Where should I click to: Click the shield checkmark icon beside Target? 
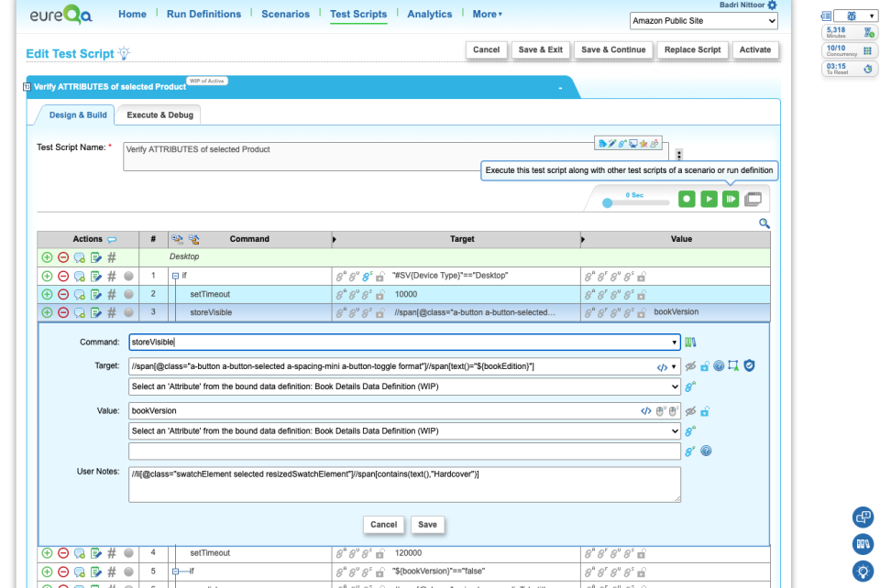pyautogui.click(x=749, y=365)
